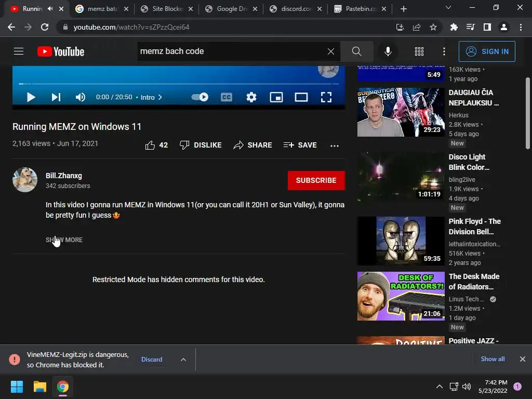The height and width of the screenshot is (399, 532).
Task: Switch to Google Drive tab
Action: pyautogui.click(x=231, y=9)
